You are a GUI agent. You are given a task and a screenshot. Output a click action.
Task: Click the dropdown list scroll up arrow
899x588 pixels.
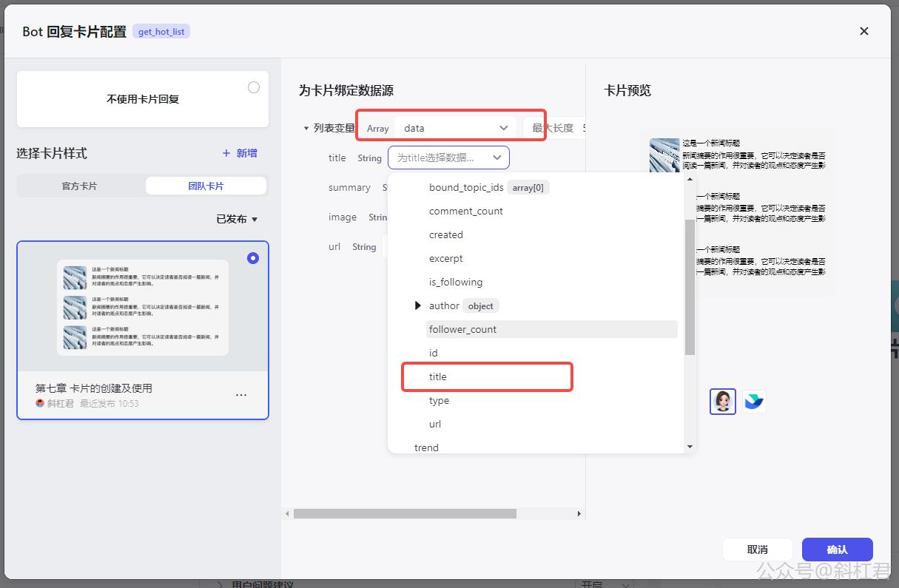690,178
